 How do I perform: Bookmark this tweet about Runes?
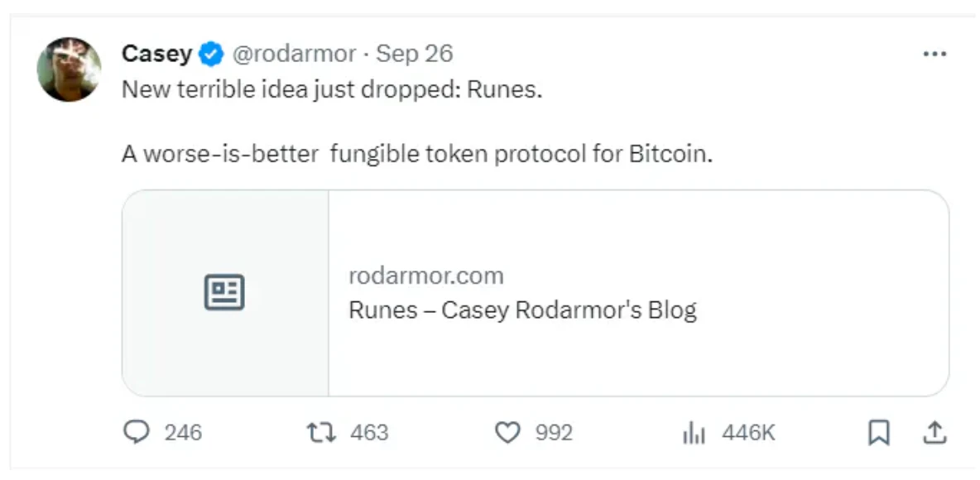(x=878, y=432)
